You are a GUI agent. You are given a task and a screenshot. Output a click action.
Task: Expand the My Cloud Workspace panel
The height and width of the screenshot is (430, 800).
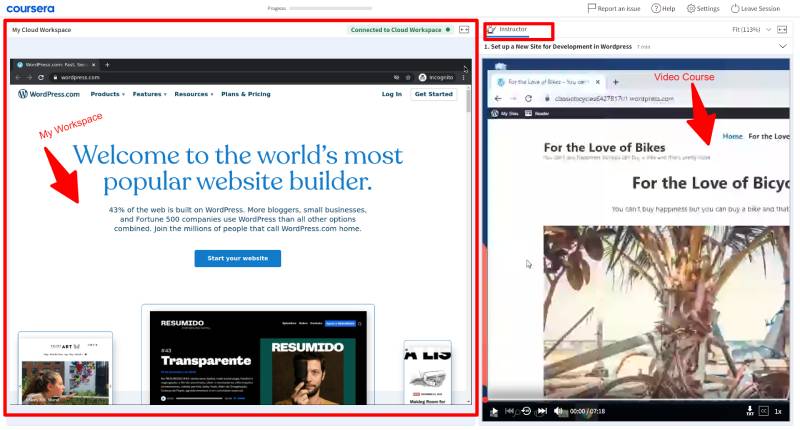click(464, 30)
